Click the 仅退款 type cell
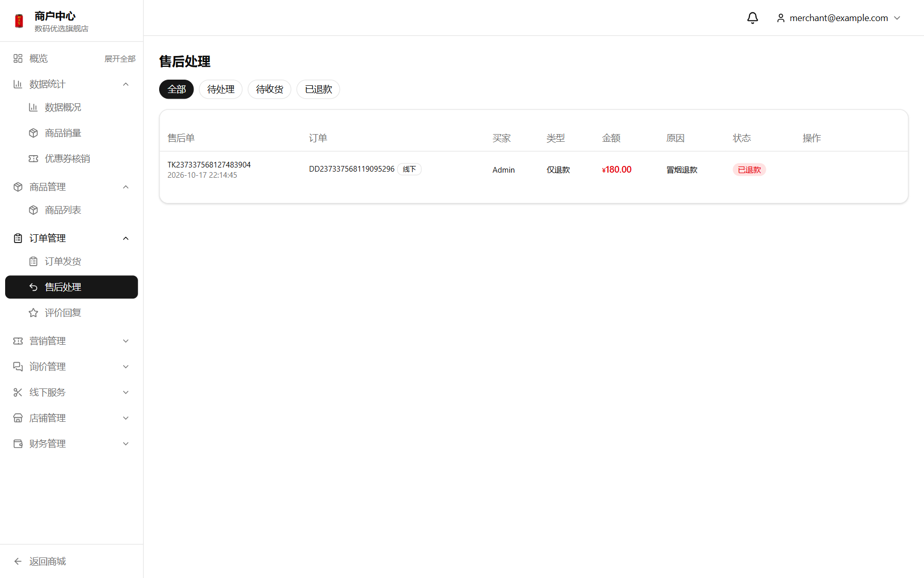The width and height of the screenshot is (924, 578). (x=559, y=170)
